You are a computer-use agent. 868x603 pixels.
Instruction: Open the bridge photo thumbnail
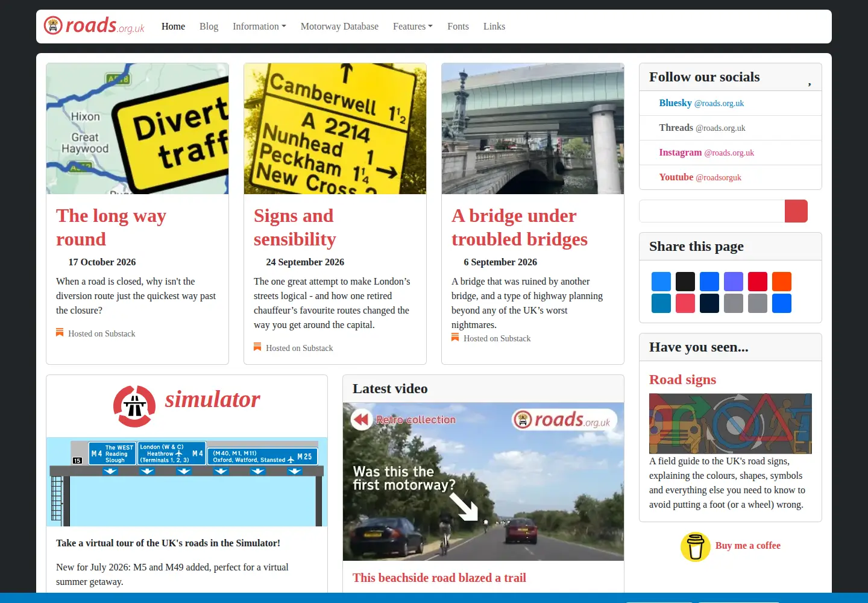point(533,128)
